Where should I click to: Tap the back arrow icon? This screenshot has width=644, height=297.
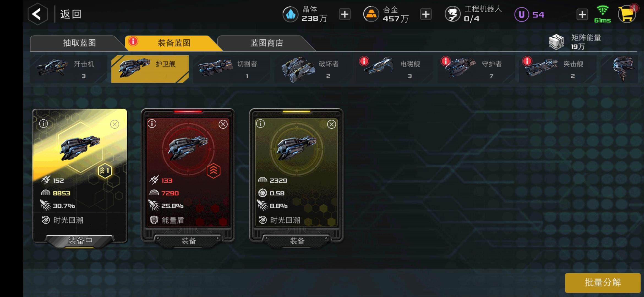click(38, 14)
